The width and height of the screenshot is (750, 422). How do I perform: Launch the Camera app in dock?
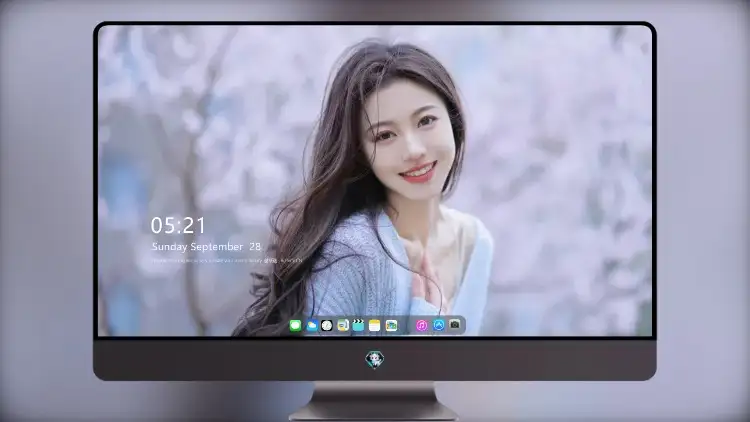(x=454, y=325)
